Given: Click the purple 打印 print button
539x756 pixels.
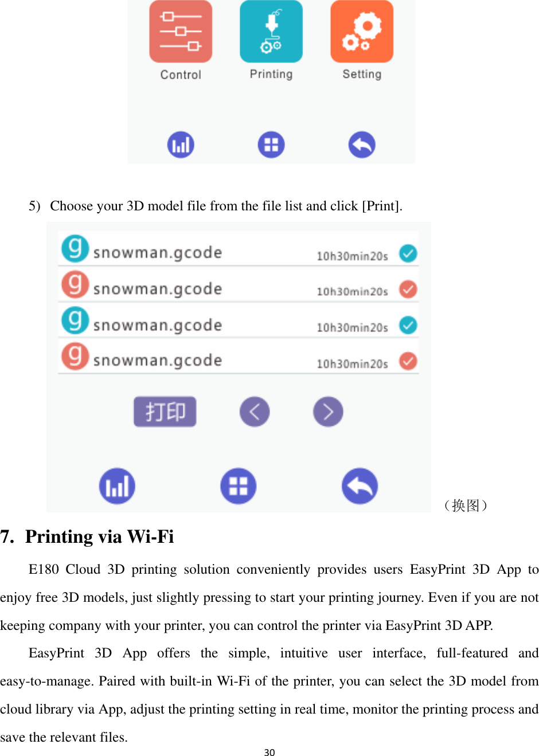Looking at the screenshot, I should click(x=165, y=412).
